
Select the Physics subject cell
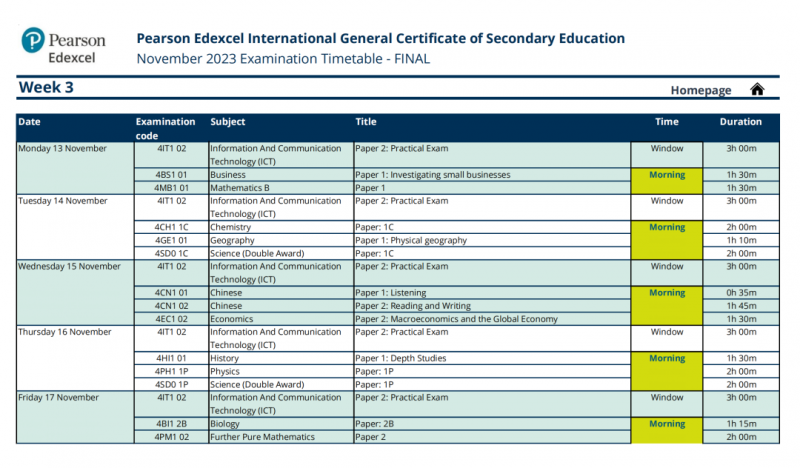281,372
